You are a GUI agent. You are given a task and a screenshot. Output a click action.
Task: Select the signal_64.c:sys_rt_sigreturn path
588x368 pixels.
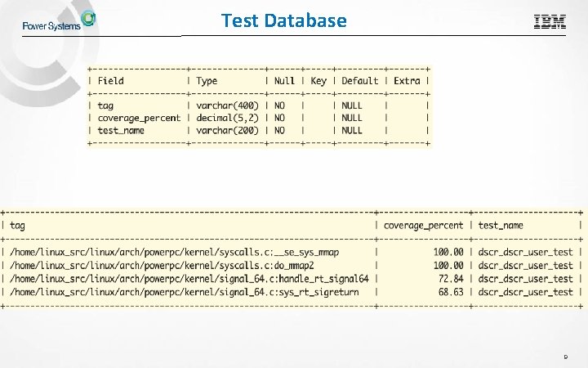[x=184, y=292]
